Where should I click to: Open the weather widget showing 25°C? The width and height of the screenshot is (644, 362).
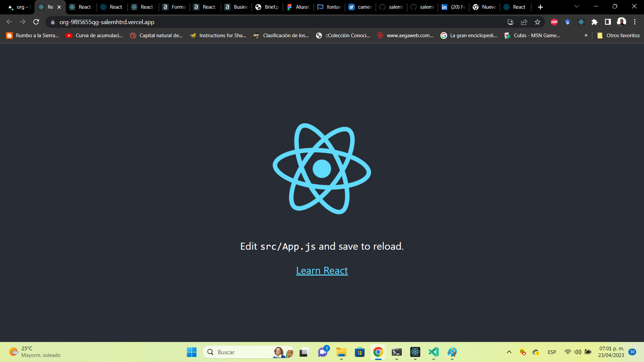point(35,352)
